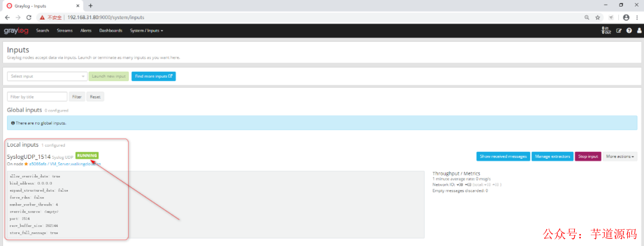Click the SyslogUDP_1514 input title
Screen dimensions: 644x246
click(x=29, y=156)
